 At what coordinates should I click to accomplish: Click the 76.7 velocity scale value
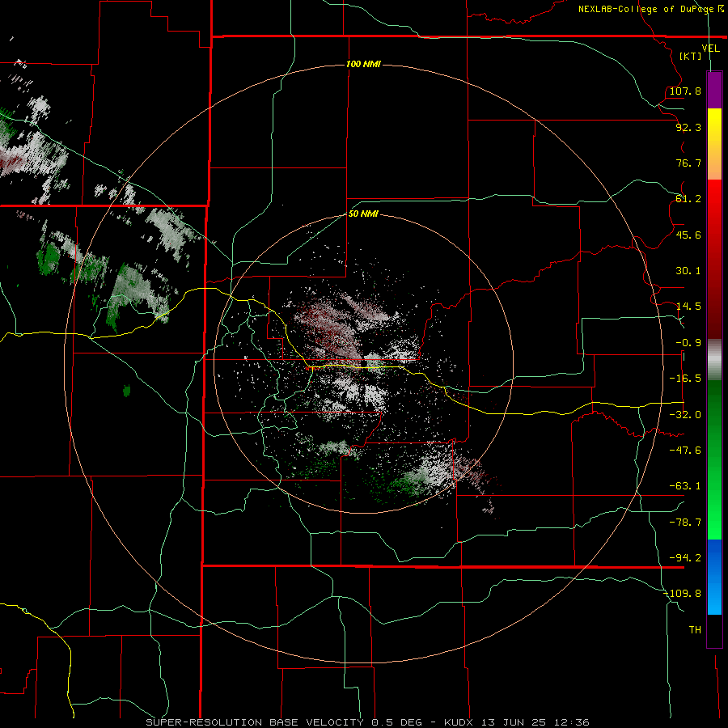point(688,163)
